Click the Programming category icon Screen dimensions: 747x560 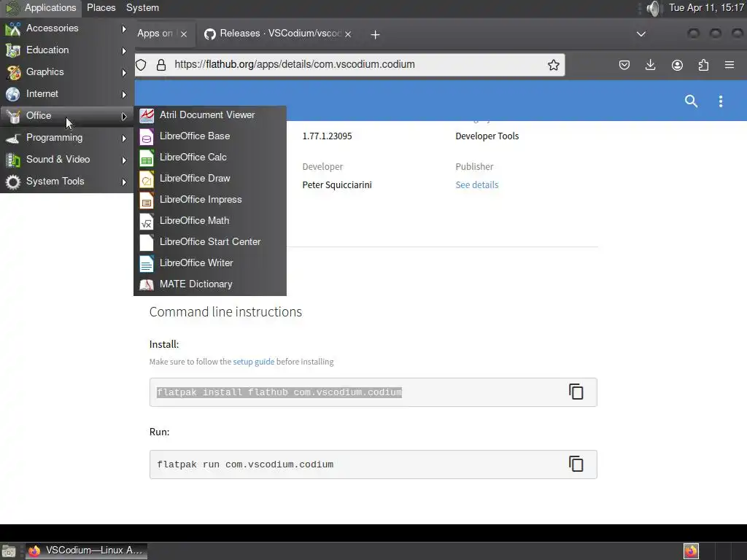13,138
